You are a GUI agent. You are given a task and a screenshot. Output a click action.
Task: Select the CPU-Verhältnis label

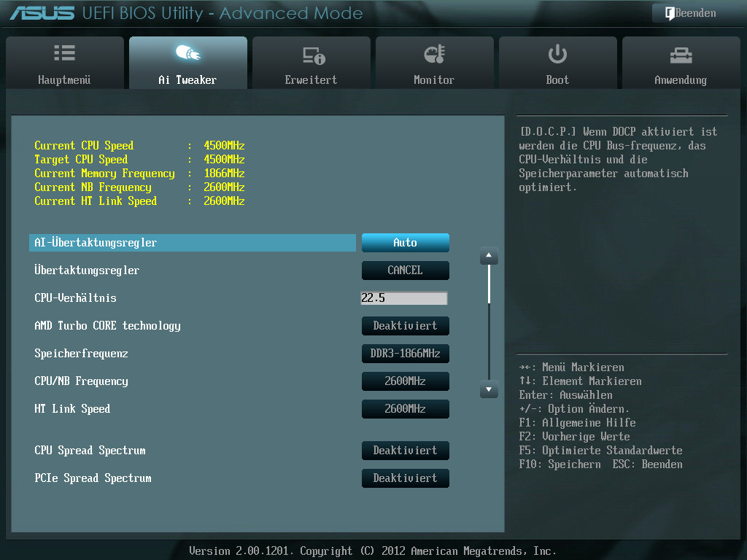pyautogui.click(x=75, y=298)
